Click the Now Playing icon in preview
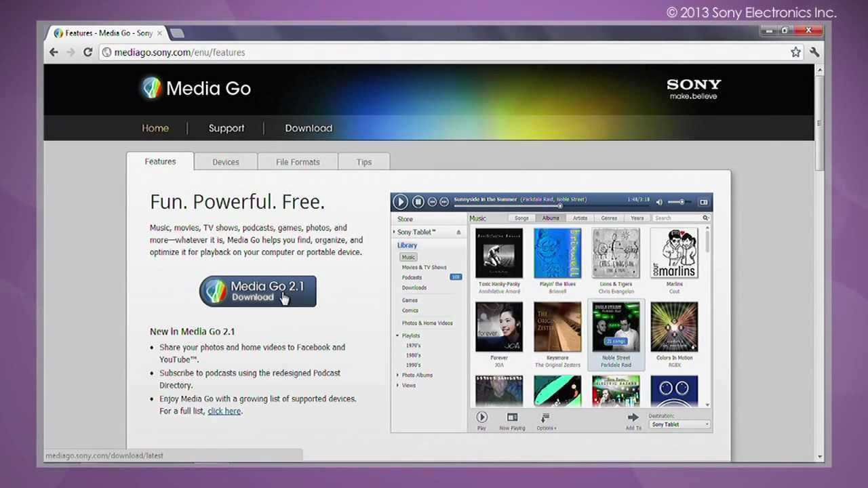Screen dimensions: 868x488 [513, 418]
